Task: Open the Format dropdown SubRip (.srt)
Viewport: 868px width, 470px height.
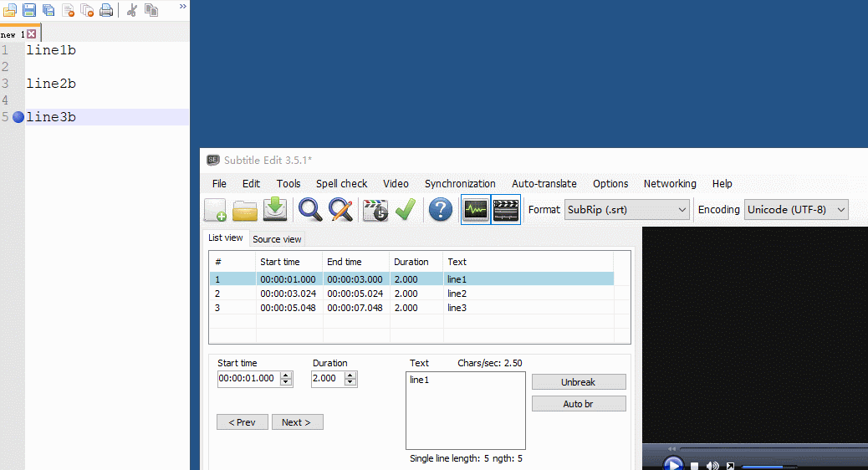Action: click(626, 210)
